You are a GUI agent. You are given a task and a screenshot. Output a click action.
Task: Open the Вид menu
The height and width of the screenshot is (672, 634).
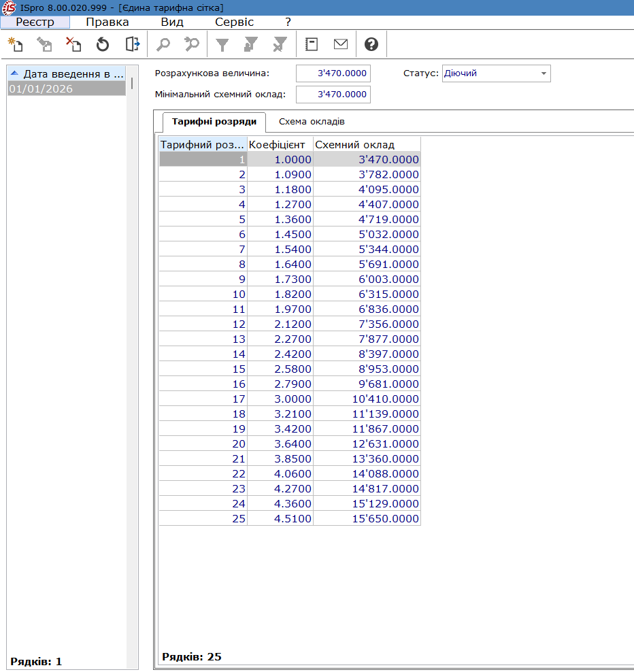(x=172, y=22)
